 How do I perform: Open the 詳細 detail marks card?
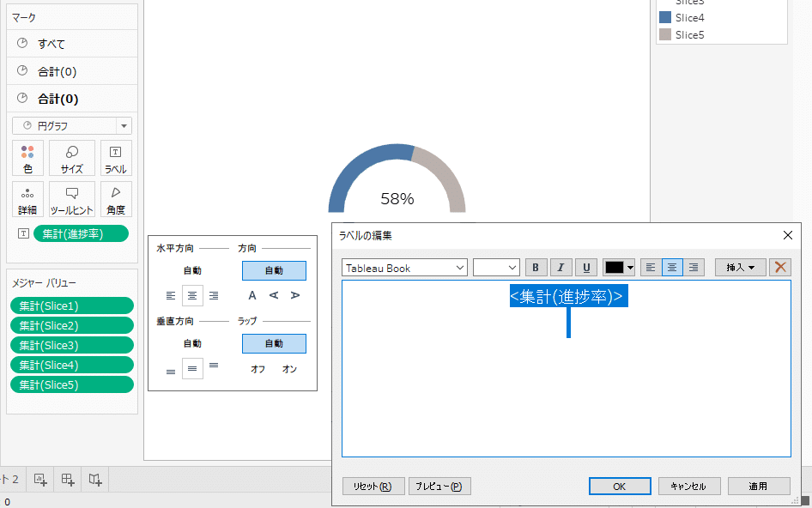(27, 199)
